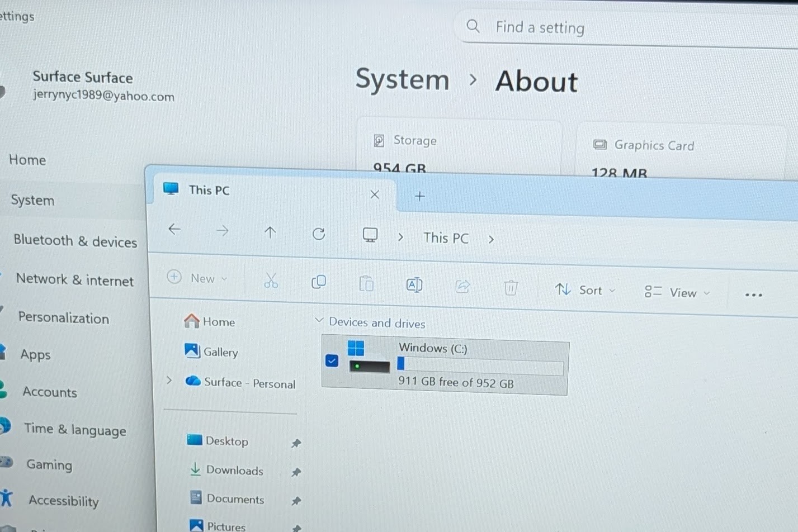Viewport: 798px width, 532px height.
Task: Open Network & internet settings
Action: (x=75, y=279)
